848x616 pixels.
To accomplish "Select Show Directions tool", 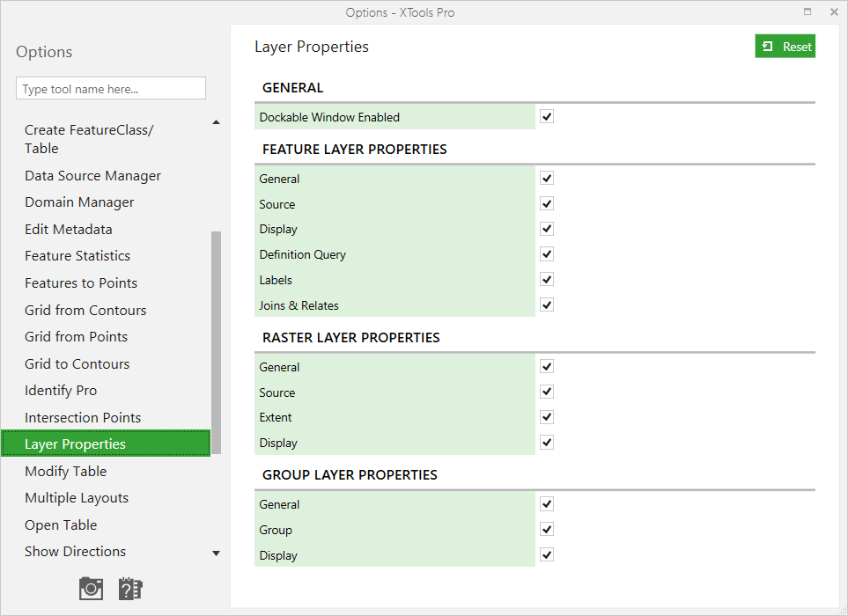I will (x=106, y=551).
